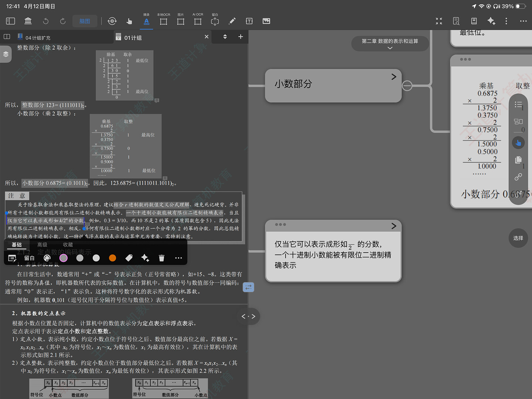Image resolution: width=532 pixels, height=399 pixels.
Task: Switch to the 04计组扩充 document tab
Action: tap(38, 38)
